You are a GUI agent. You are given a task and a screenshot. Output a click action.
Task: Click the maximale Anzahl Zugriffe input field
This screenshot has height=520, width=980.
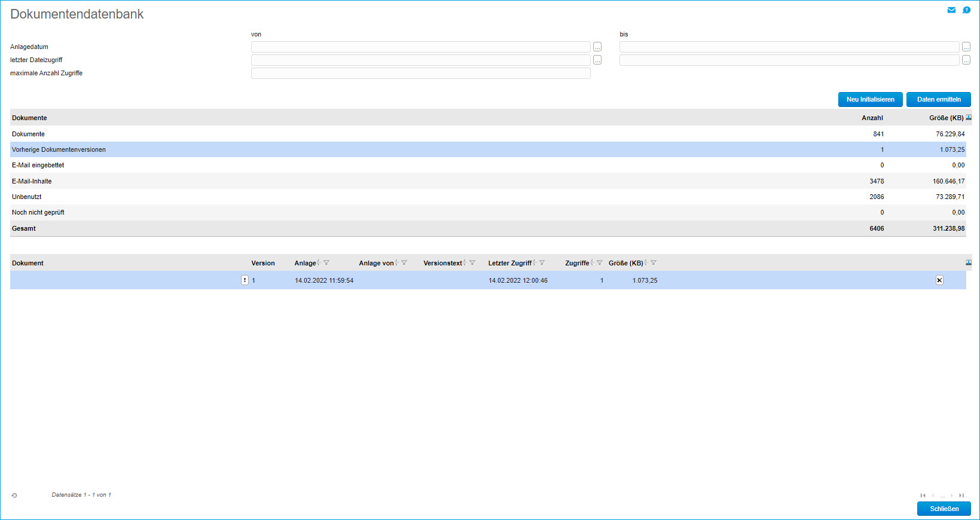pos(420,74)
